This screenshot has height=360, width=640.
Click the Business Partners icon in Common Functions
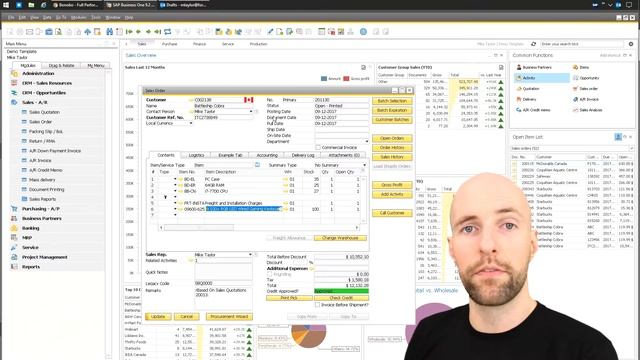pyautogui.click(x=519, y=67)
